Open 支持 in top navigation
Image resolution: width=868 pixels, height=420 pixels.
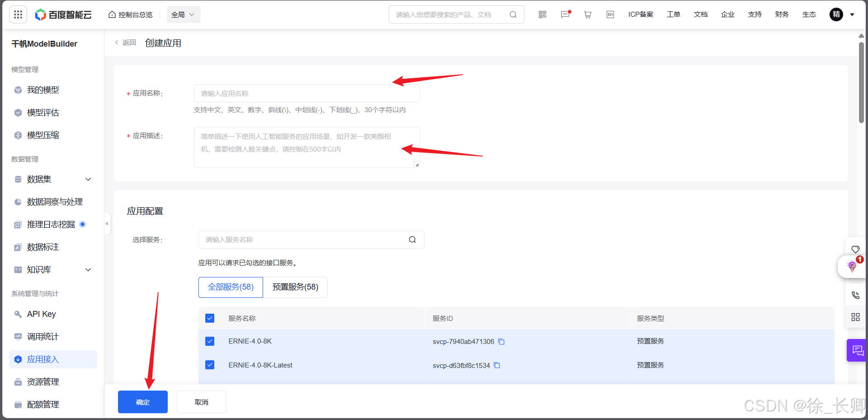tap(755, 14)
